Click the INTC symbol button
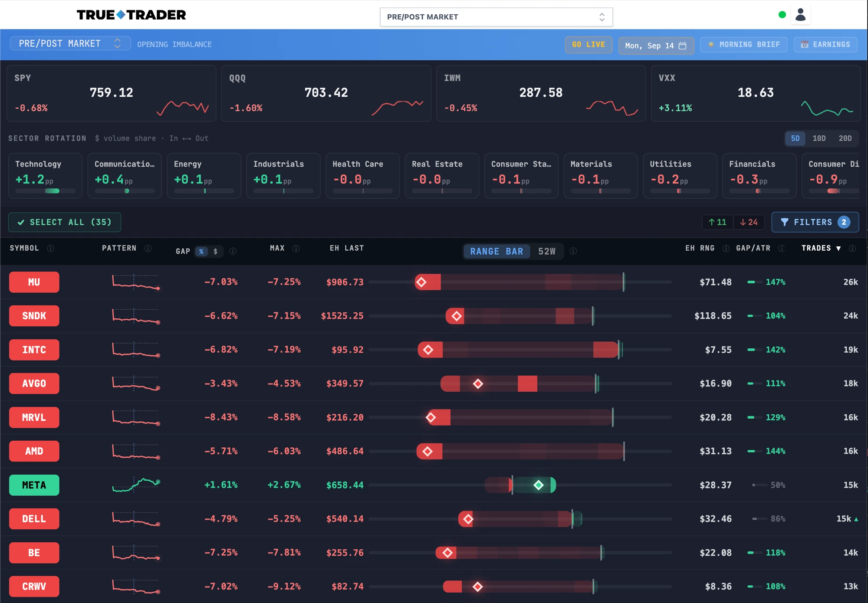Screen dimensions: 868x603 coord(34,350)
